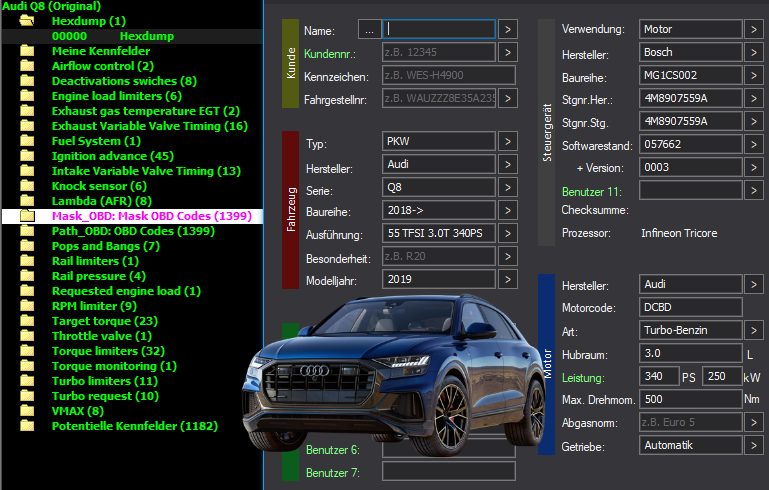Click the 250 kW power field
The image size is (769, 490).
(x=722, y=376)
